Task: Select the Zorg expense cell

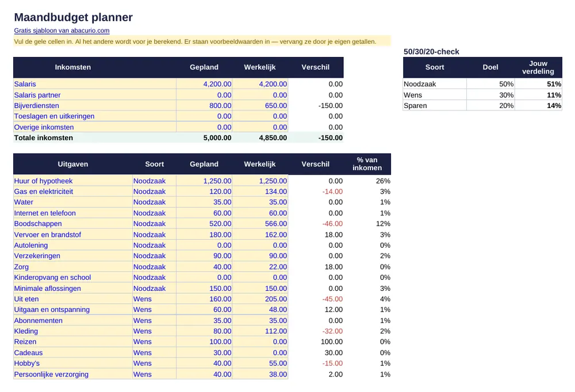Action: click(x=73, y=267)
